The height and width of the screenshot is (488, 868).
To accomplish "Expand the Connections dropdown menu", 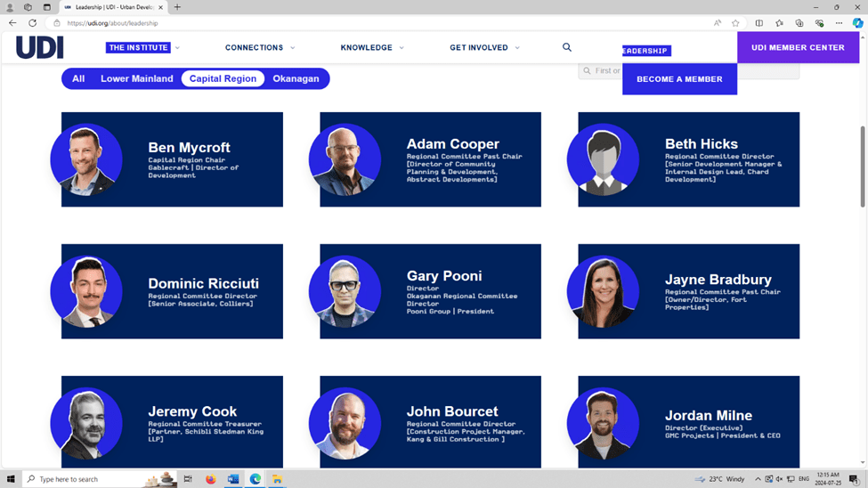I will (259, 48).
